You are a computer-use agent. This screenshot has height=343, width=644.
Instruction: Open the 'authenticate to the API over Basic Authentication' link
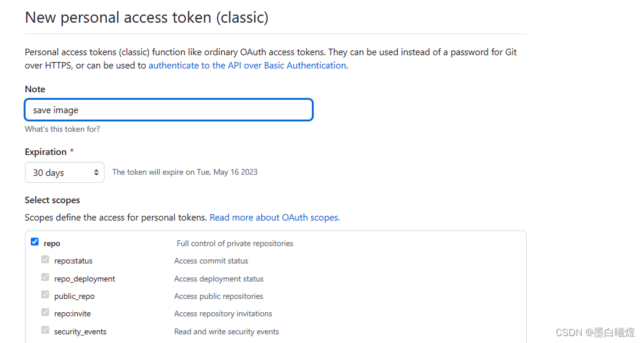pos(247,66)
